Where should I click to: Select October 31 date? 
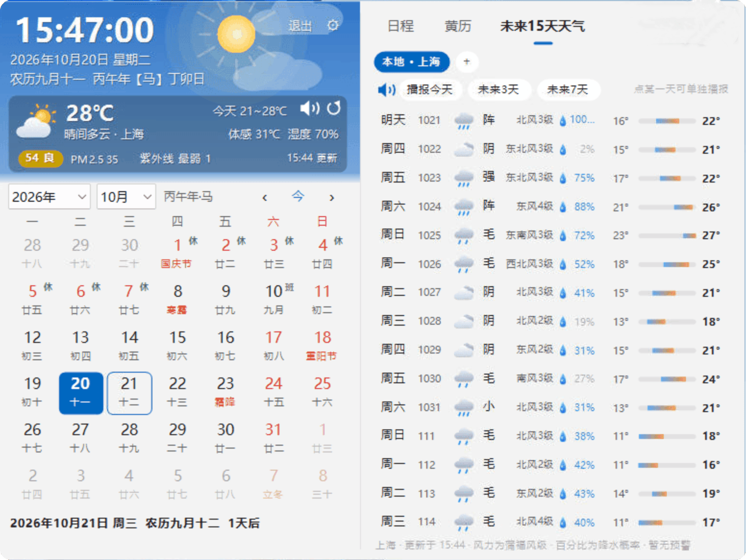coord(274,438)
